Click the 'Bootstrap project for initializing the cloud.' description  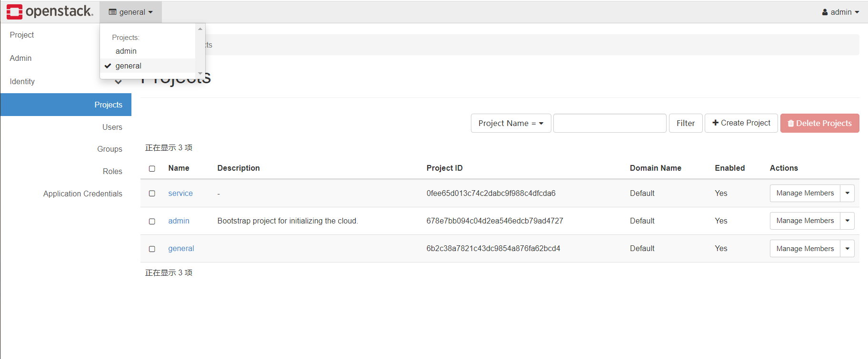(288, 221)
